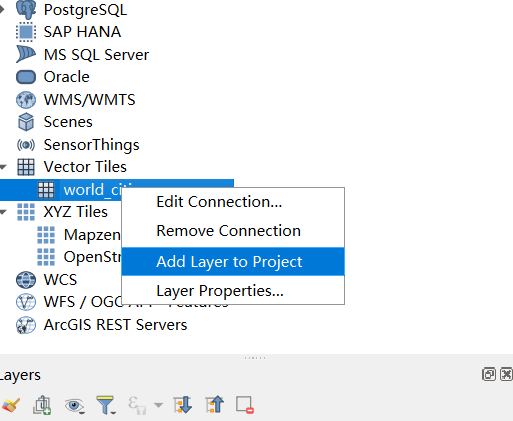This screenshot has width=513, height=421.
Task: Open the Manage Map Themes eye icon
Action: [74, 405]
